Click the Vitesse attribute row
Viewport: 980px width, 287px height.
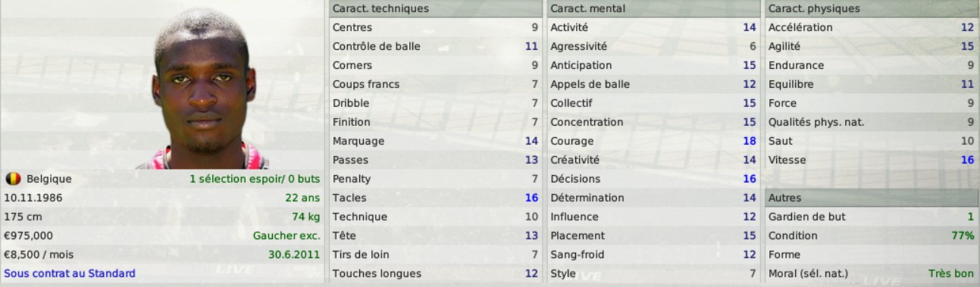(871, 160)
